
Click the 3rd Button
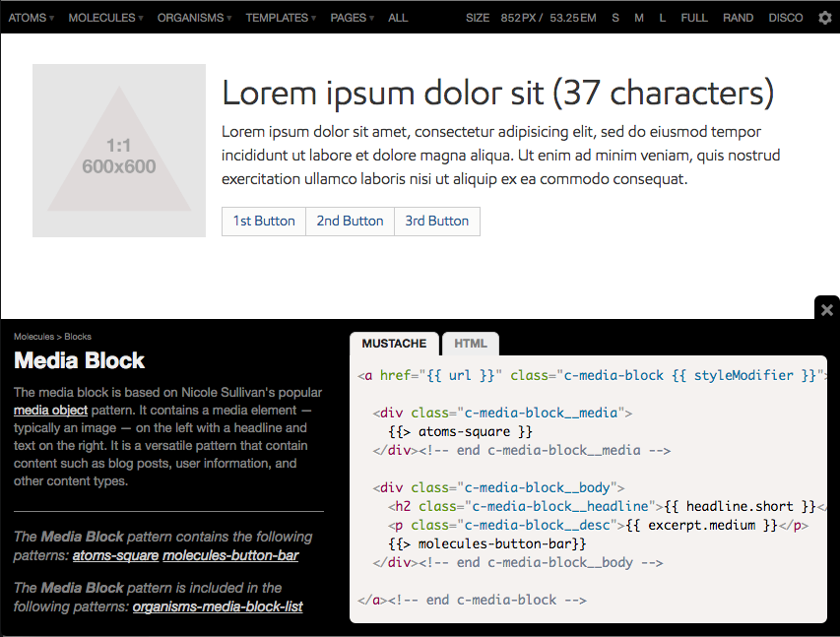[436, 222]
